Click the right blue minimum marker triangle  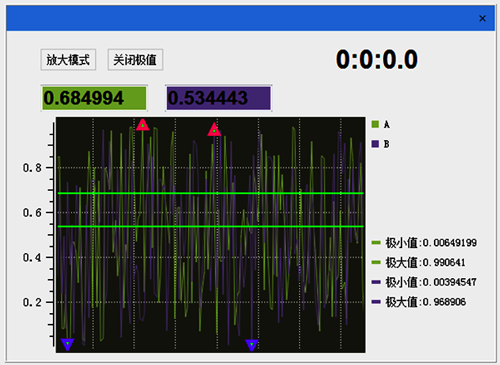252,345
